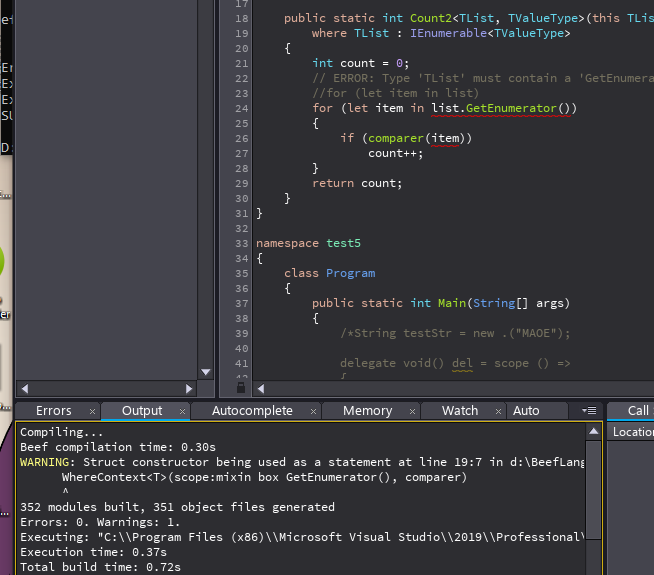Click 'return count;' line

pyautogui.click(x=357, y=183)
